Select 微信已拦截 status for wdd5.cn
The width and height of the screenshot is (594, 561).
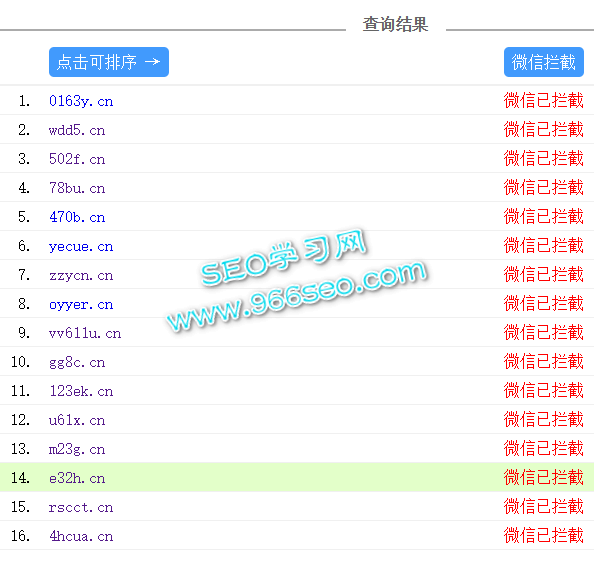(543, 130)
